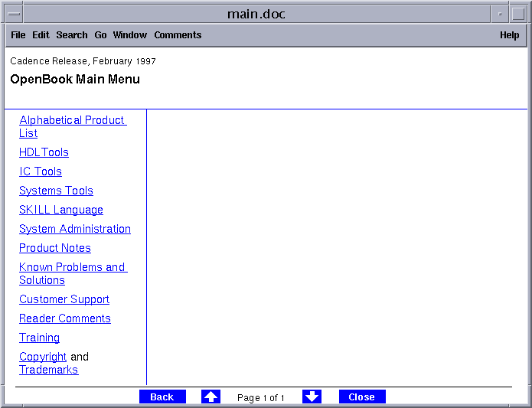
Task: Click the 'Page 1 of 1' indicator
Action: (x=261, y=397)
